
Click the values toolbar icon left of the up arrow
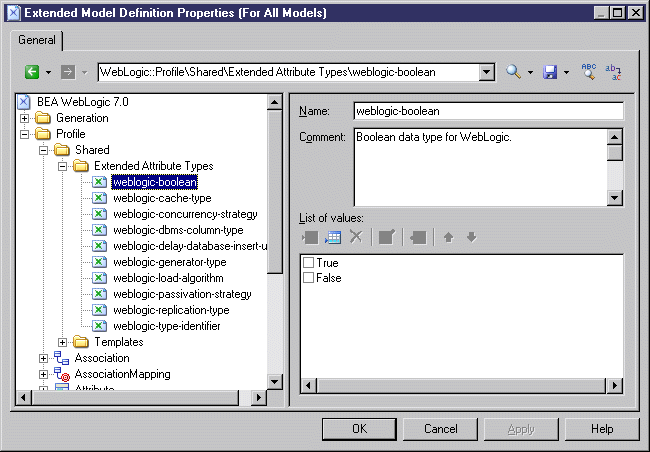(418, 237)
